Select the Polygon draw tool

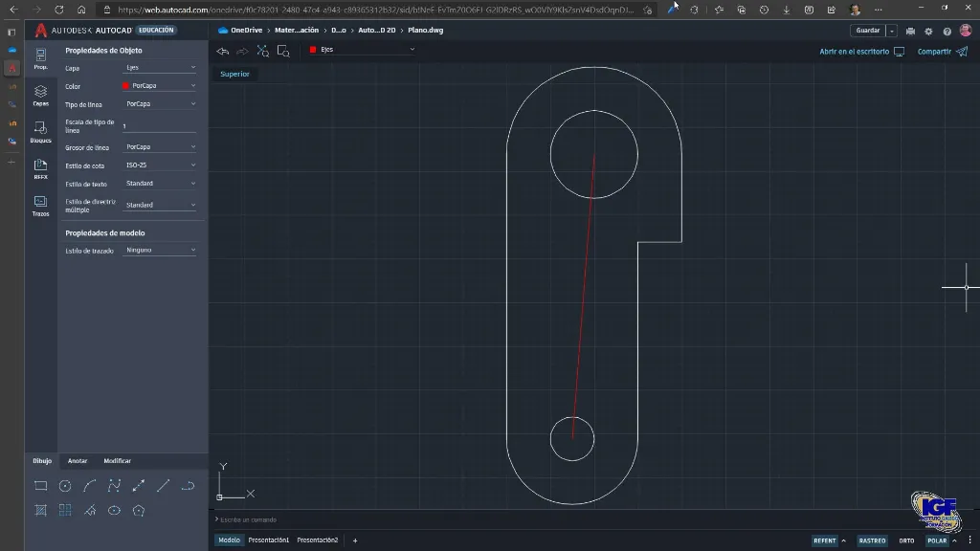(x=139, y=511)
